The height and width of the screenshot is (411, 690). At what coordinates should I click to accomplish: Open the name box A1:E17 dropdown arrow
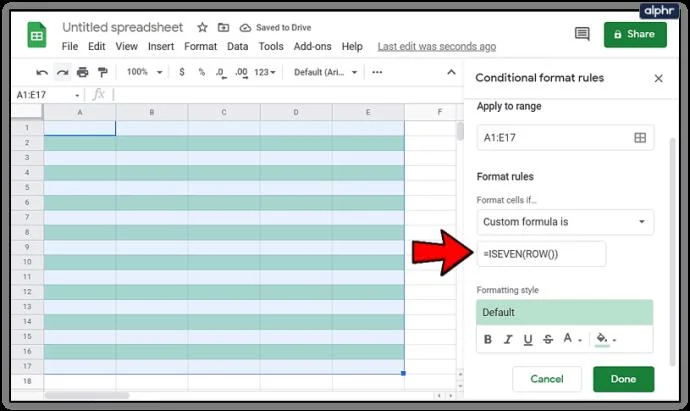(x=77, y=95)
